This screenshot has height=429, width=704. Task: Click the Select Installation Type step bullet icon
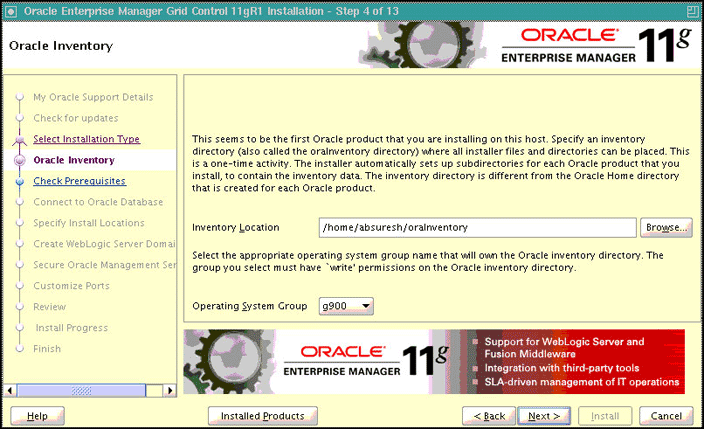pyautogui.click(x=19, y=140)
